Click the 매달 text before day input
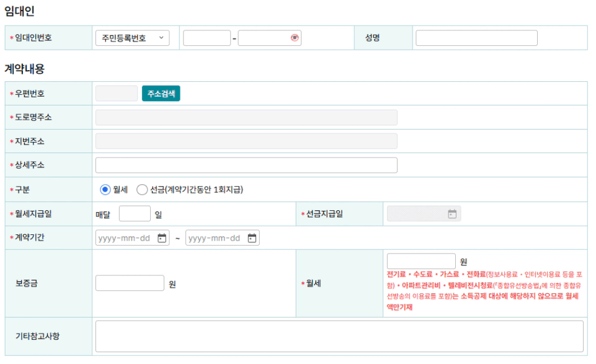Image resolution: width=596 pixels, height=364 pixels. click(102, 215)
